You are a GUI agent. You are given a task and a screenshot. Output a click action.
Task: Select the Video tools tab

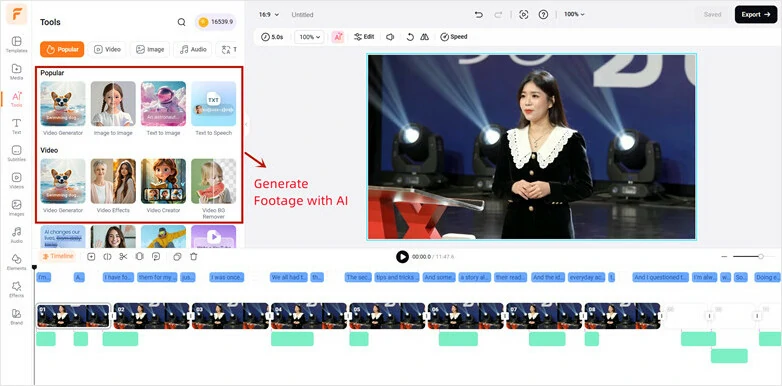pos(107,49)
